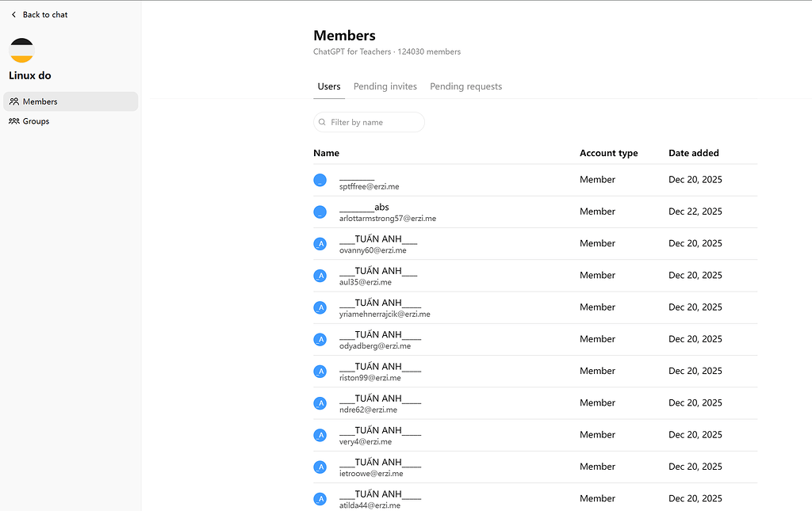Viewport: 812px width, 511px height.
Task: Select the email ovanny60@erzi.me
Action: click(373, 250)
